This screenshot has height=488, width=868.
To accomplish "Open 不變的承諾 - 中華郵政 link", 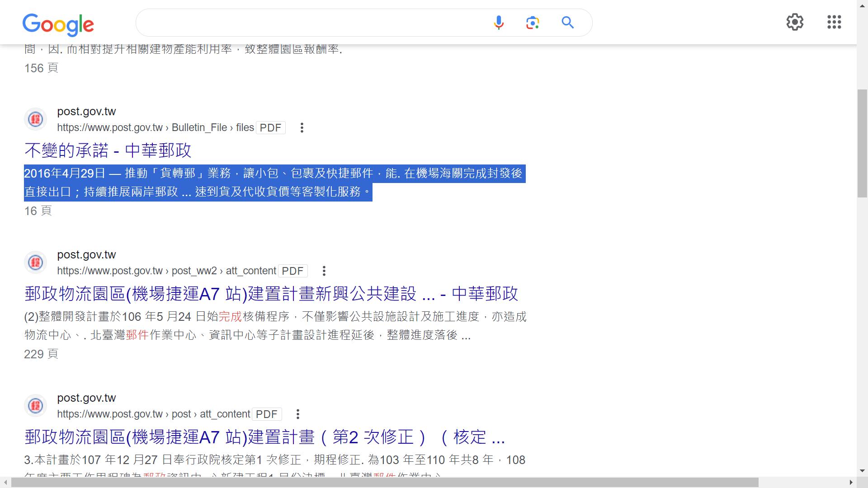I will (x=108, y=150).
